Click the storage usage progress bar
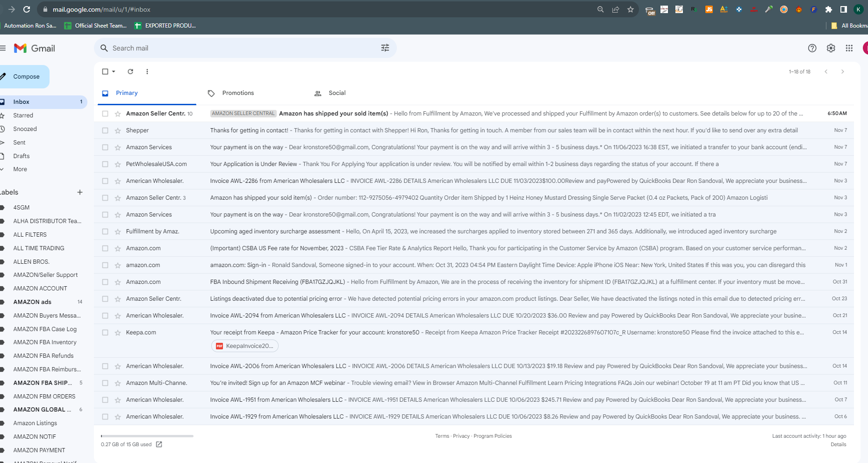 tap(147, 436)
